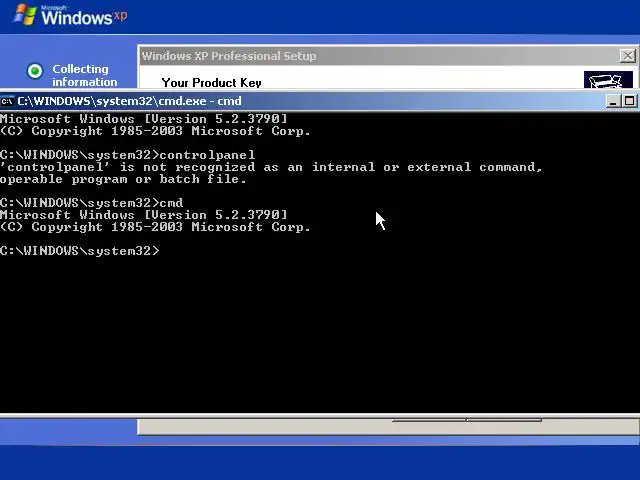
Task: Click 'is not recognized' error message line
Action: pos(271,167)
